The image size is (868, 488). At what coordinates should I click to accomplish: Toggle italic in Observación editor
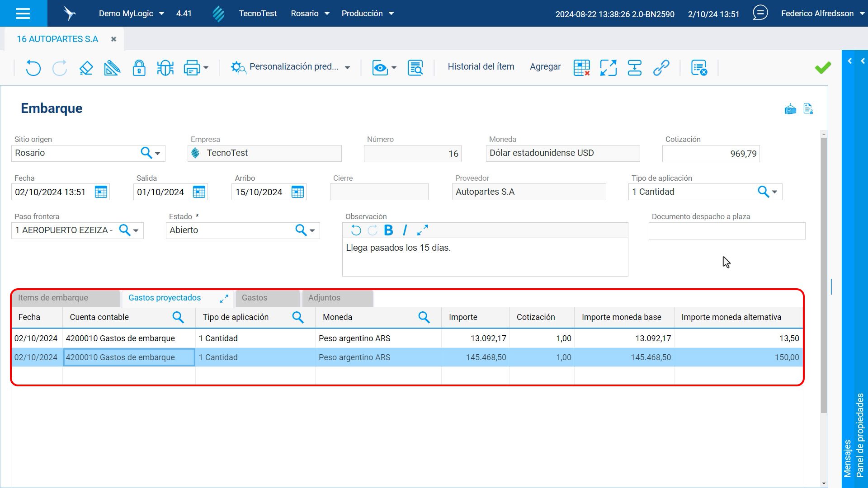click(405, 230)
